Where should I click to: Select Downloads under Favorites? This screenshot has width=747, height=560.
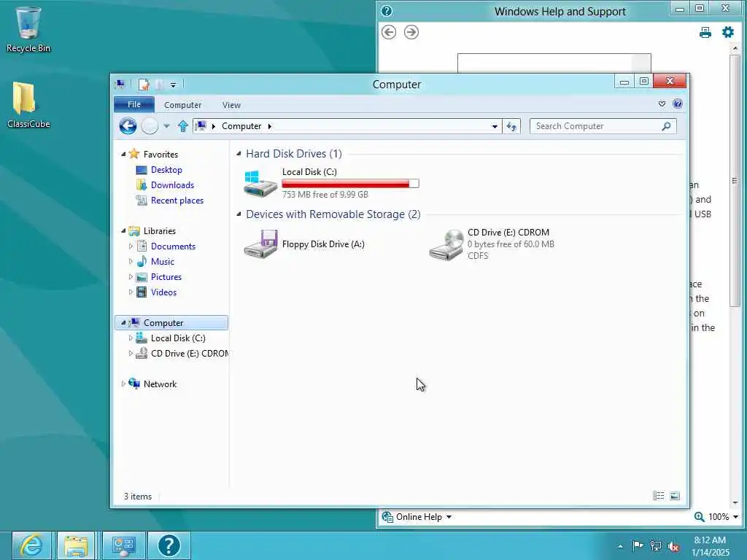[x=172, y=184]
